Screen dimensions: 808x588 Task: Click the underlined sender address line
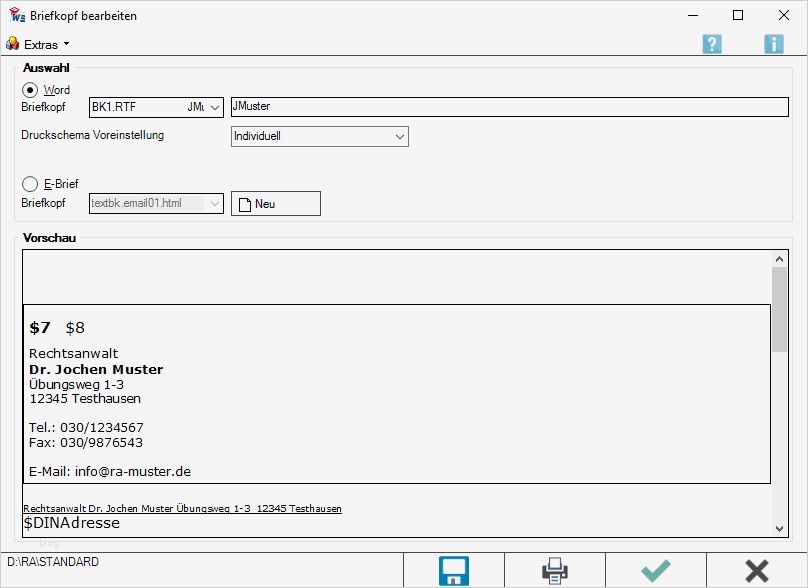tap(182, 509)
